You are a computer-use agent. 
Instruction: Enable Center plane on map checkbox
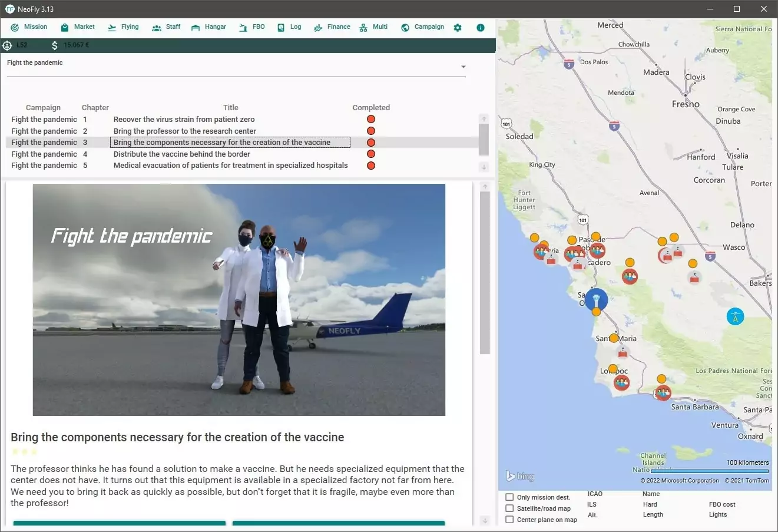pos(510,520)
